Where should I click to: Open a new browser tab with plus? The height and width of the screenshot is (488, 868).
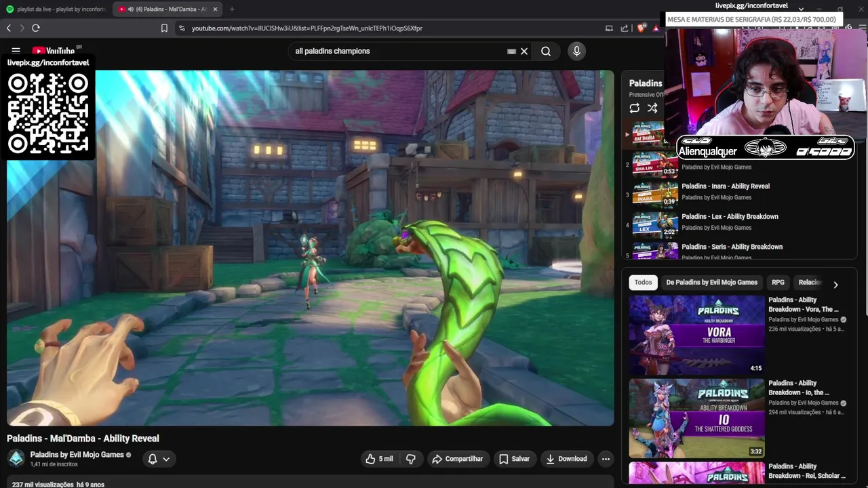pos(232,9)
